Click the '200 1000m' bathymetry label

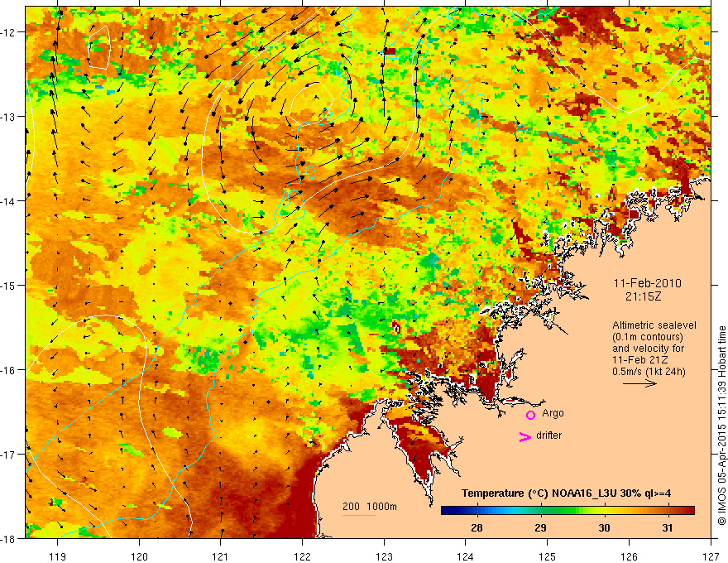[370, 507]
